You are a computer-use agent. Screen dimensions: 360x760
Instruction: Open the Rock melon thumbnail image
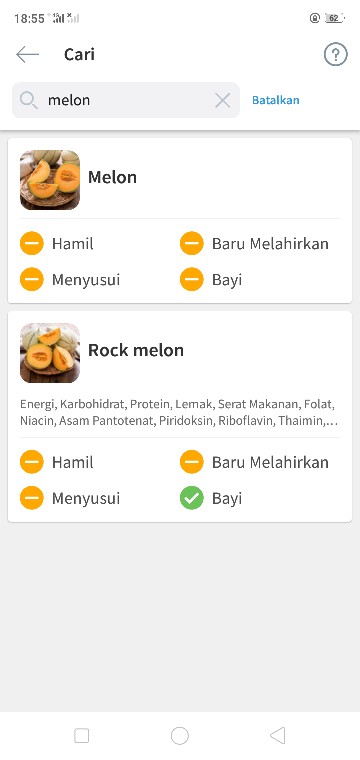tap(50, 353)
